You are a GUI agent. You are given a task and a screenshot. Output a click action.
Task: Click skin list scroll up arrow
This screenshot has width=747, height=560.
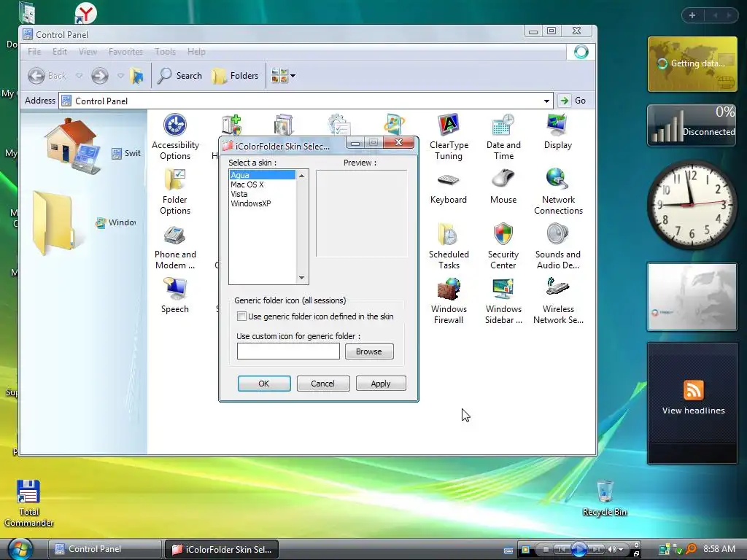301,176
